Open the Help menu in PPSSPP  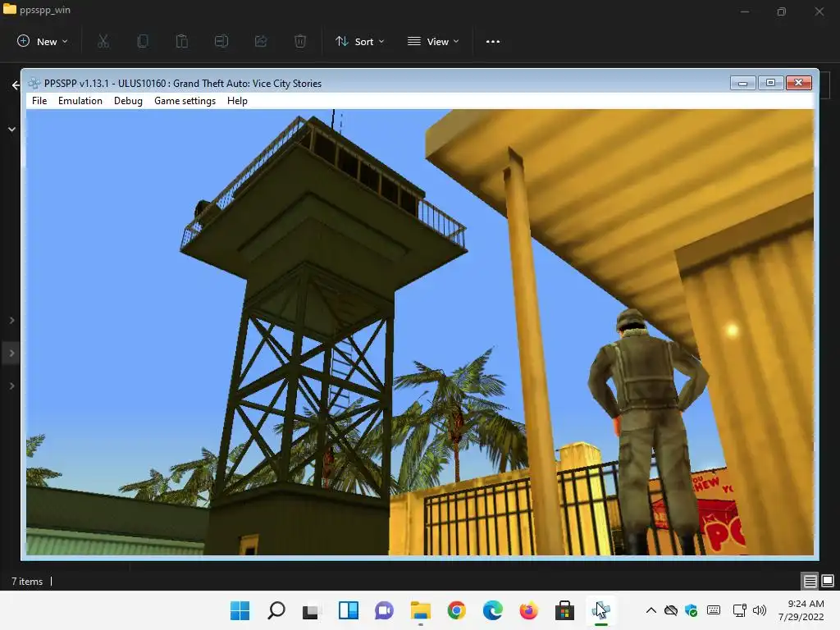237,101
